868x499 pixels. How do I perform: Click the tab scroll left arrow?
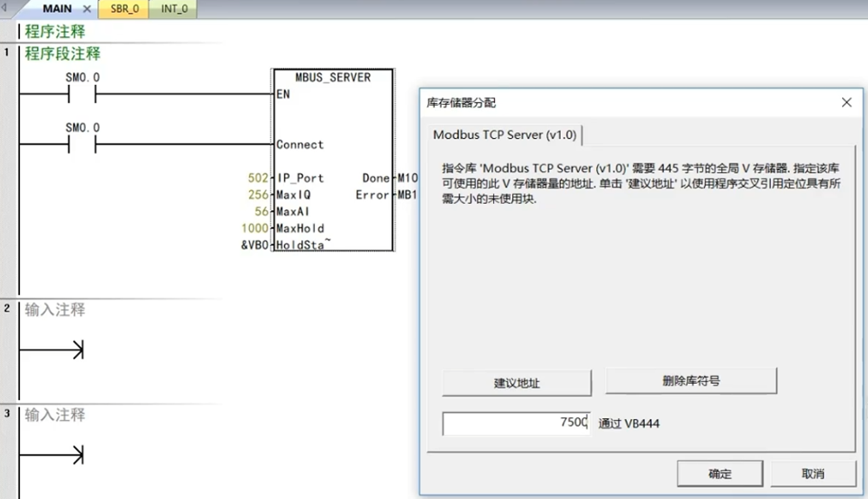point(7,9)
